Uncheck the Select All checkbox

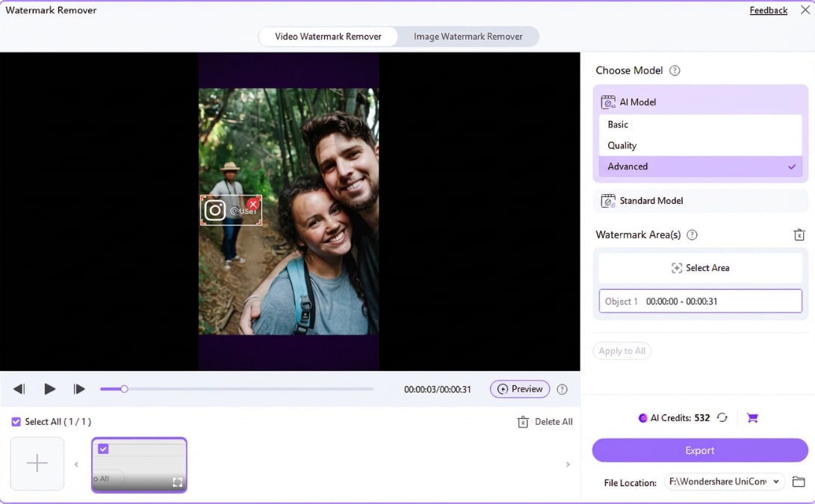(x=16, y=421)
